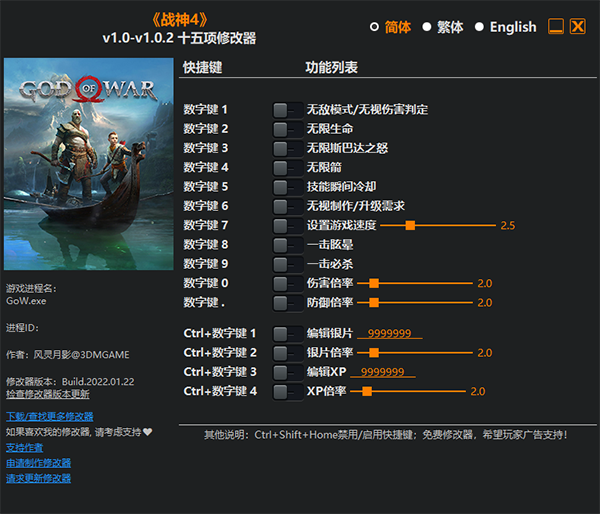Image resolution: width=600 pixels, height=514 pixels.
Task: Open 检查修改器版本更新 link
Action: pyautogui.click(x=48, y=394)
